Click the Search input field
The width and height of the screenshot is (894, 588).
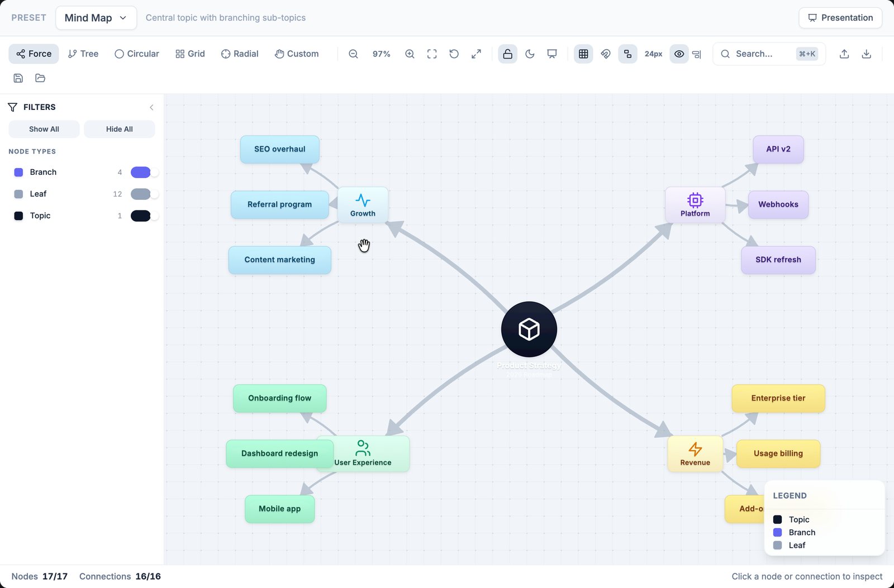point(769,54)
